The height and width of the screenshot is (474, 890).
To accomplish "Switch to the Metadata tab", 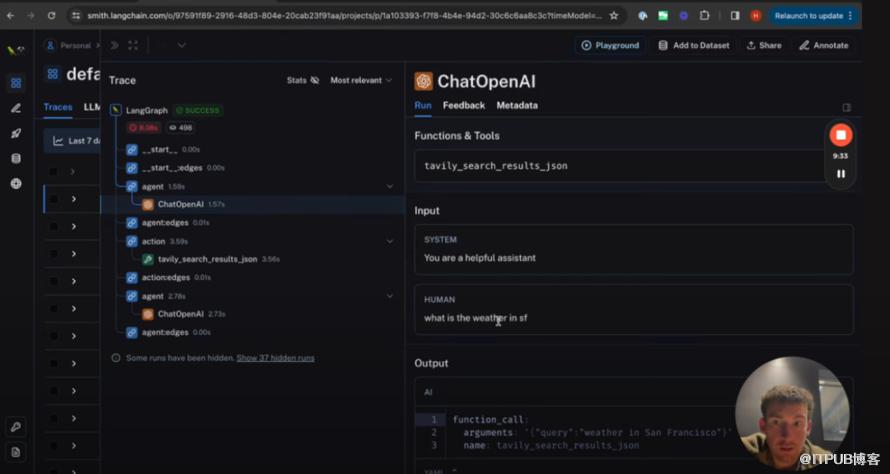I will tap(516, 105).
